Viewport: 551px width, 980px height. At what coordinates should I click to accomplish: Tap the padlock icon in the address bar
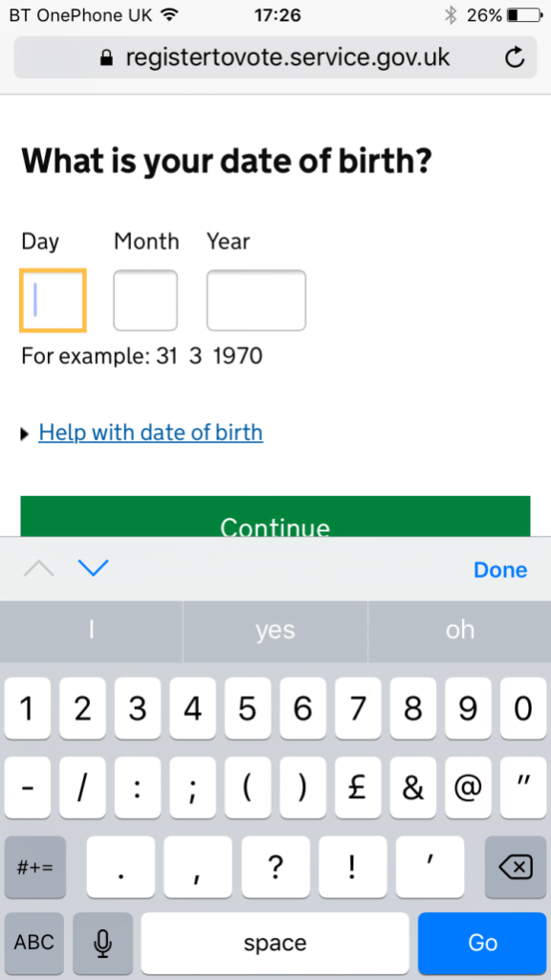click(x=105, y=57)
